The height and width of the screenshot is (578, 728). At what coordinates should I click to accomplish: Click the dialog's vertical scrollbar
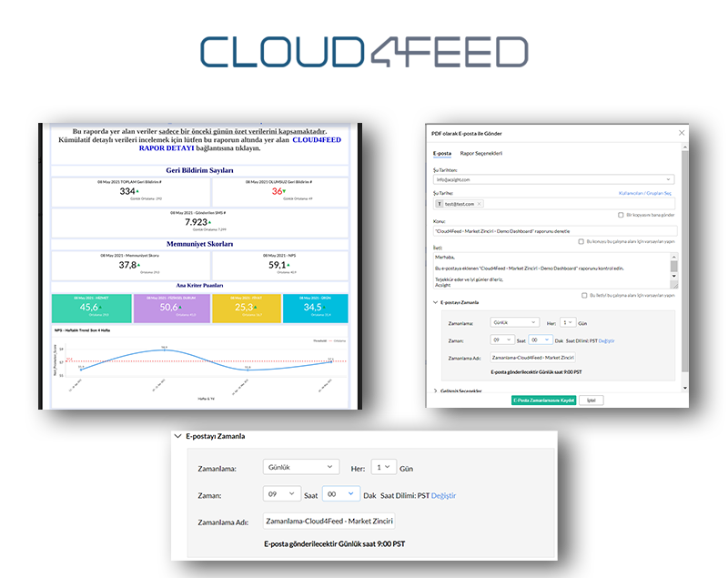(x=685, y=261)
